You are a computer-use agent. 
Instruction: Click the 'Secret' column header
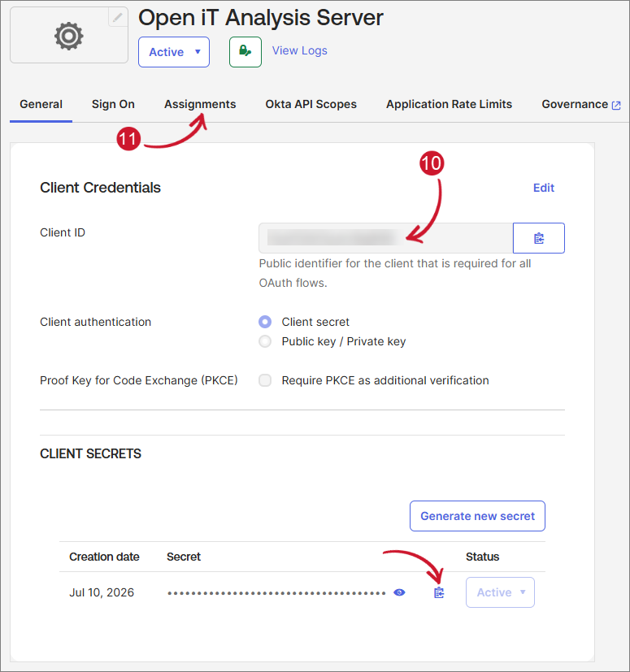[x=184, y=557]
